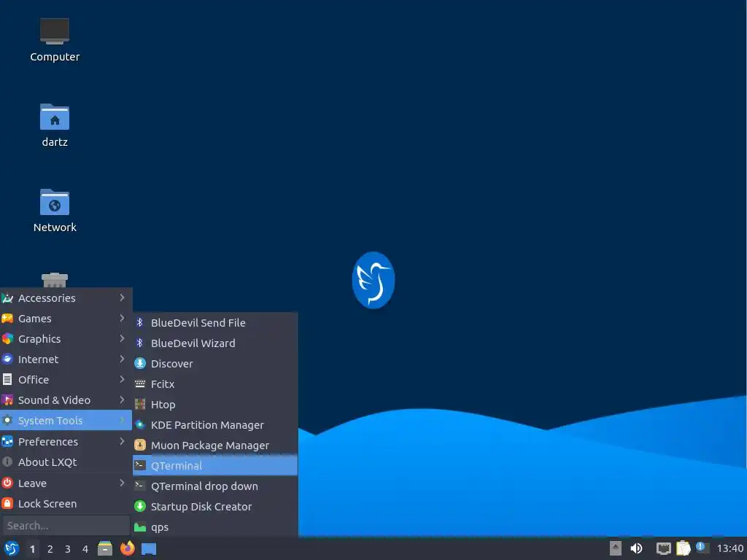
Task: Click the Muon Package Manager icon
Action: [x=139, y=446]
